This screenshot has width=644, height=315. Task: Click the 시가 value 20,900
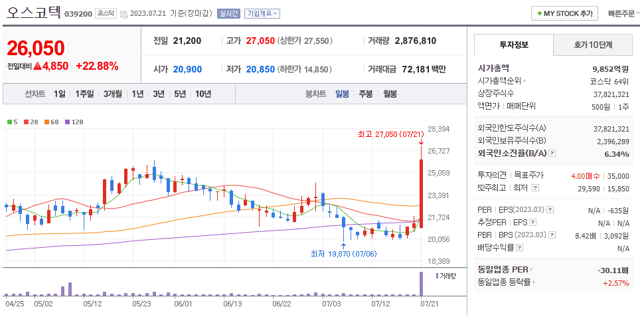click(x=187, y=69)
